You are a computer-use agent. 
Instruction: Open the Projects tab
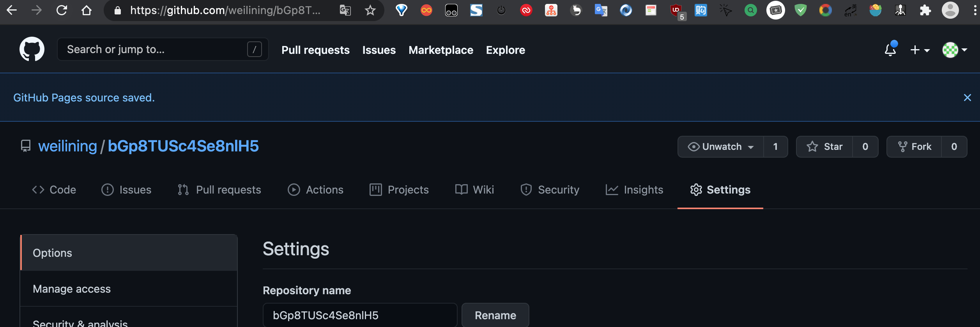[399, 190]
